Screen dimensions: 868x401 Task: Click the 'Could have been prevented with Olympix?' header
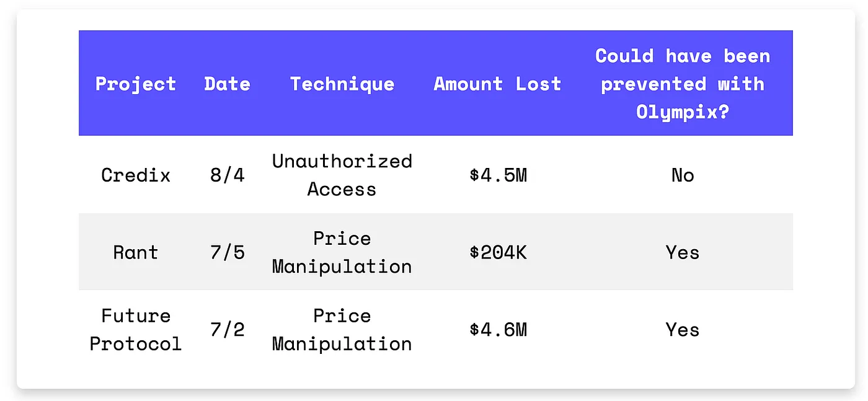(682, 84)
